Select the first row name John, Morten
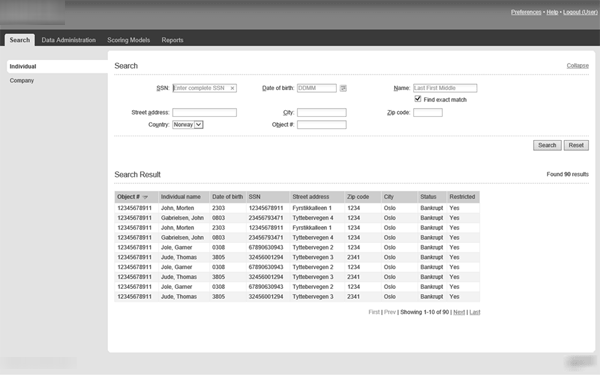The image size is (600, 375). (177, 208)
